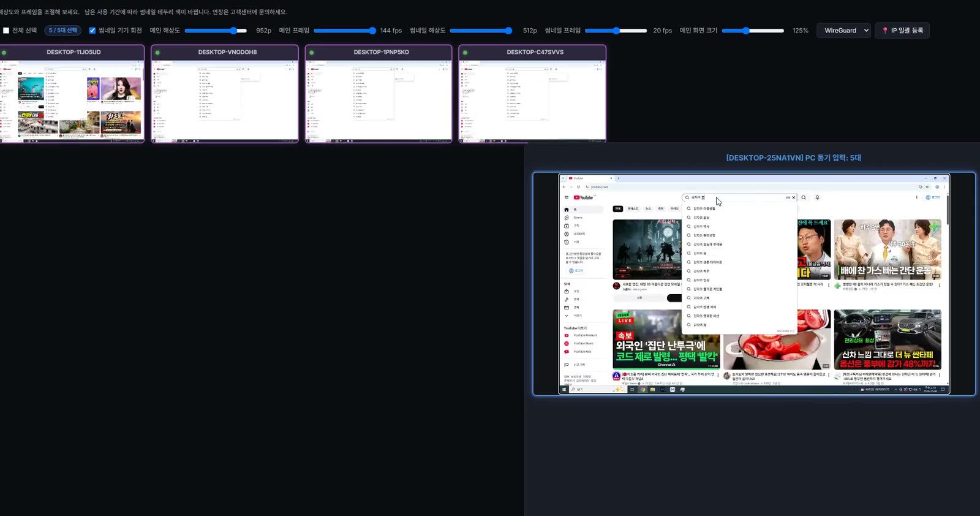Uncheck the 썸네일 기기 회전 checkbox
980x516 pixels.
click(x=92, y=31)
